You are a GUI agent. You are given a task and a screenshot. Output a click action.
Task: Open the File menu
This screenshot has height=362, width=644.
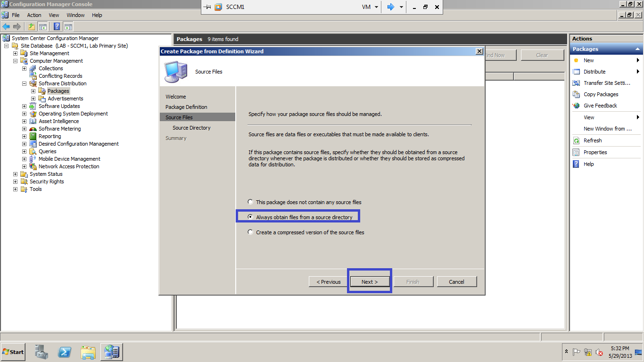16,15
